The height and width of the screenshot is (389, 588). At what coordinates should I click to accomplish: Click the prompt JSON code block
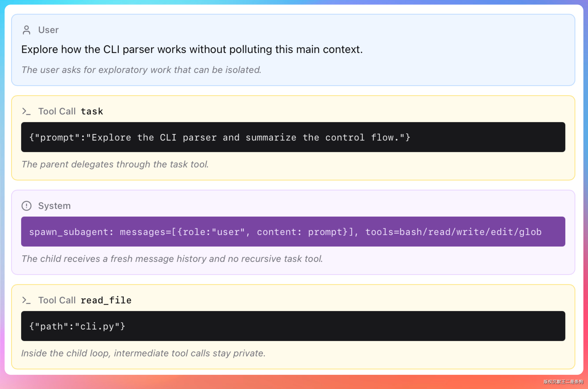click(x=293, y=137)
